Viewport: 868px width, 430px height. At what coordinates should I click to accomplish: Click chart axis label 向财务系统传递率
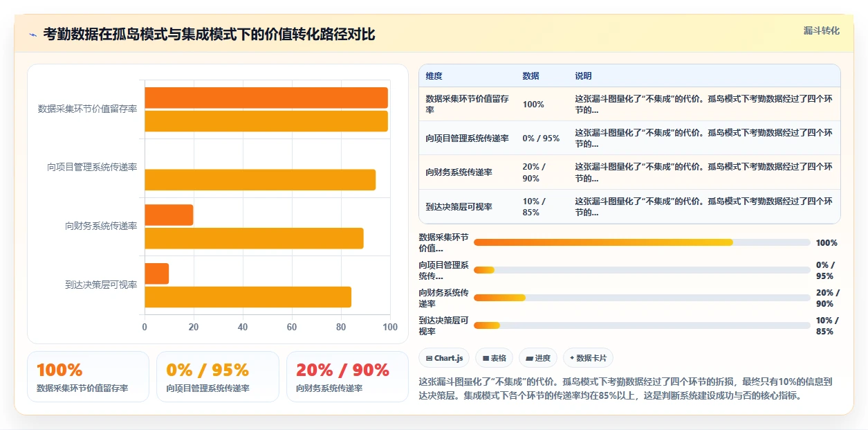[x=101, y=226]
